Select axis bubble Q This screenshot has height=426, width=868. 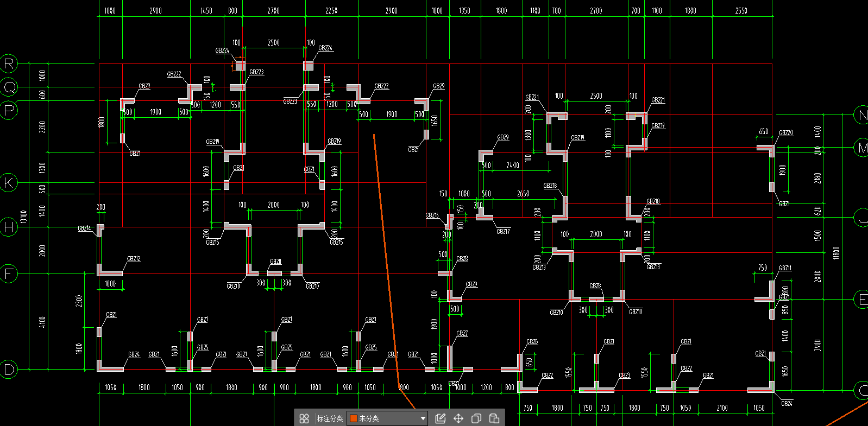tap(9, 87)
